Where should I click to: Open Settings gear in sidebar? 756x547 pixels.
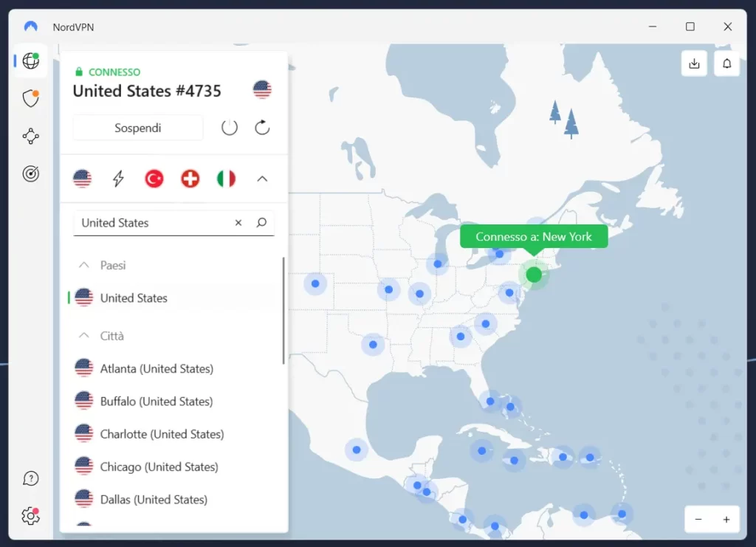[x=31, y=516]
